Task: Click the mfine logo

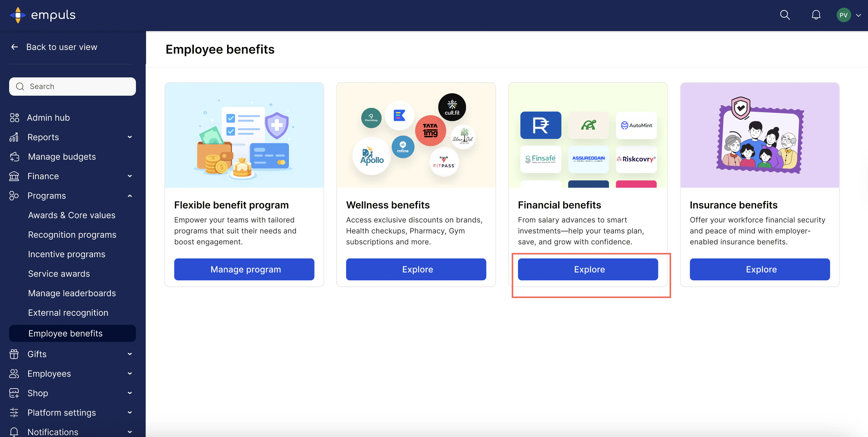Action: [x=403, y=147]
